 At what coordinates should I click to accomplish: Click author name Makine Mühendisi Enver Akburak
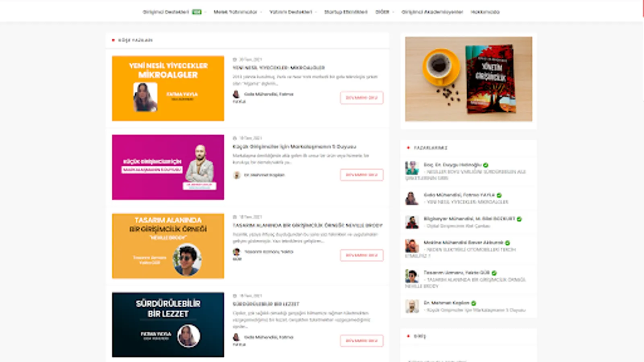(x=463, y=243)
